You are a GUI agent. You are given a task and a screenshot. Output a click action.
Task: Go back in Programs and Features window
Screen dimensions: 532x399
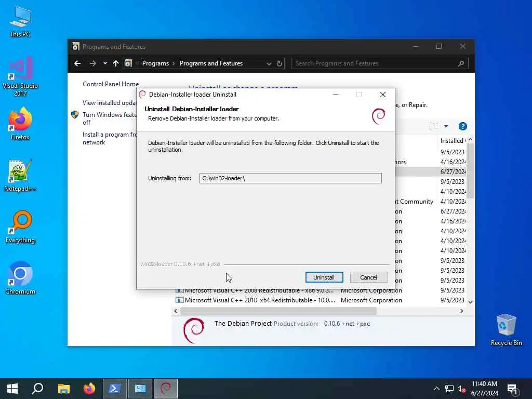click(x=77, y=63)
